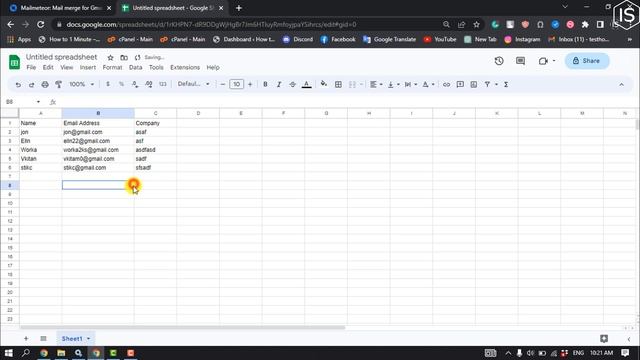Open the Windows Start menu
This screenshot has height=360, width=640.
tap(9, 353)
